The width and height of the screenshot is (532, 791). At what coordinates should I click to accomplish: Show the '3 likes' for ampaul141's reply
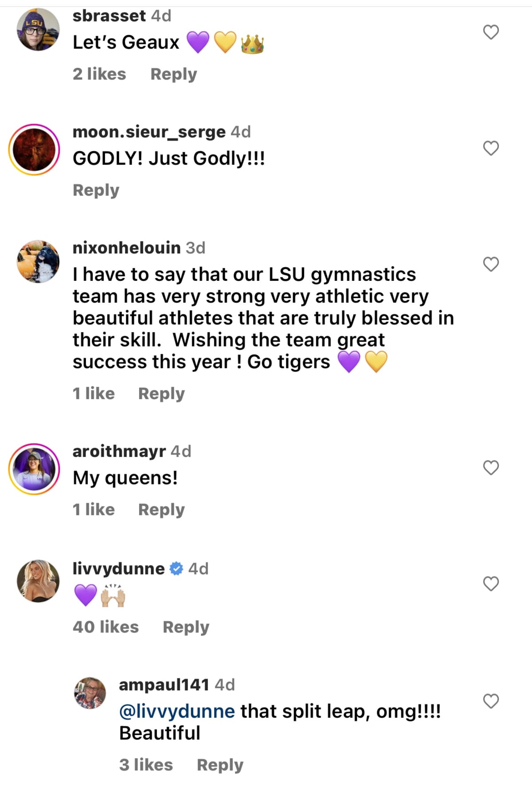(x=146, y=765)
